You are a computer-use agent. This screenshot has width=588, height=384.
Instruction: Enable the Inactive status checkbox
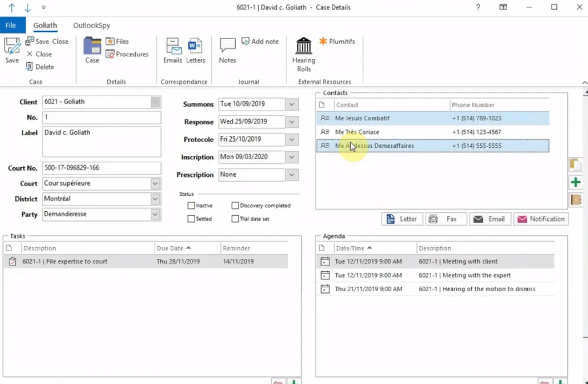coord(191,205)
